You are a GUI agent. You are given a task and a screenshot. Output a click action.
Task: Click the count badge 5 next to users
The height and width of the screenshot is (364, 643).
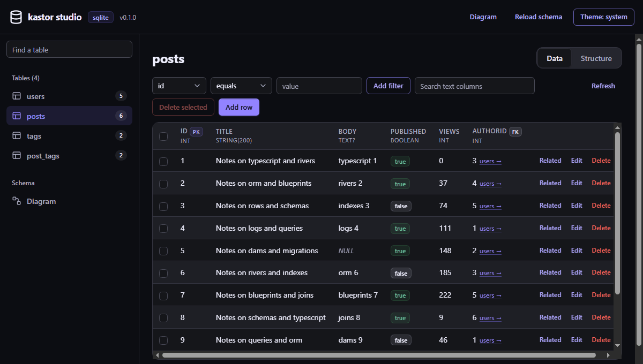pyautogui.click(x=121, y=96)
